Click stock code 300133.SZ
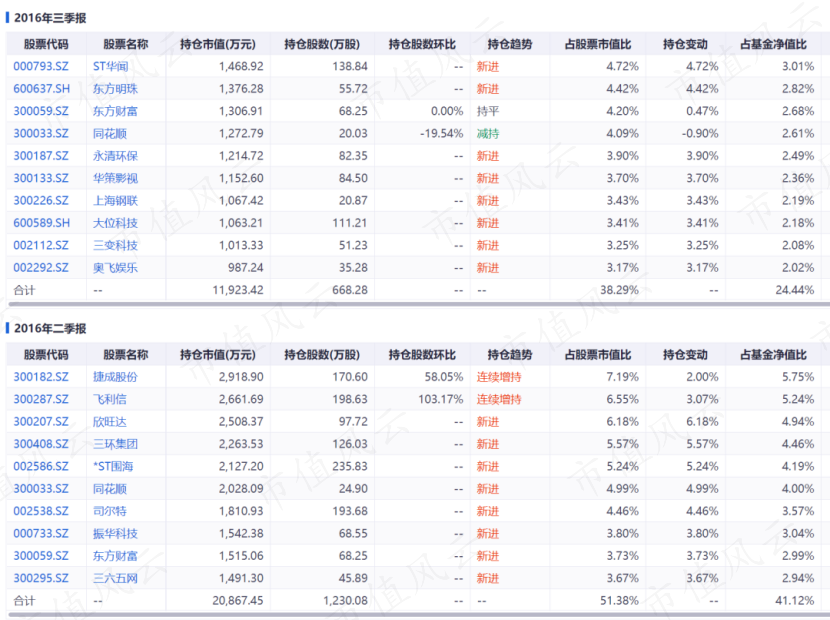 click(41, 178)
